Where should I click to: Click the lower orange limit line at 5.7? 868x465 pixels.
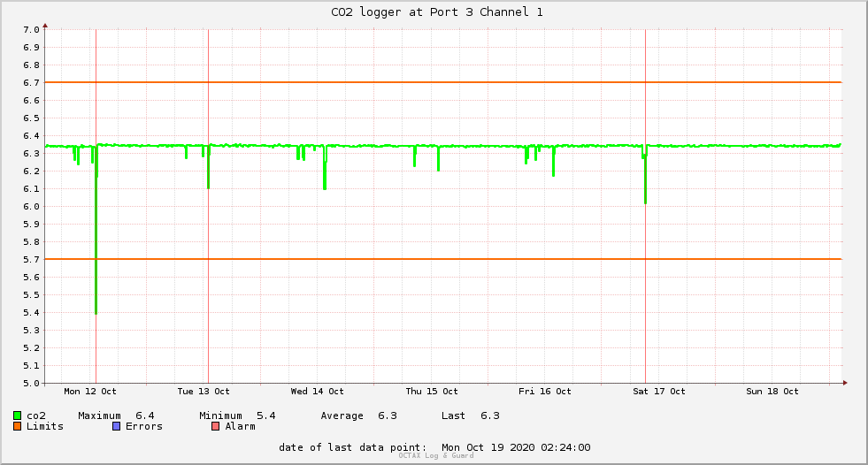click(443, 259)
